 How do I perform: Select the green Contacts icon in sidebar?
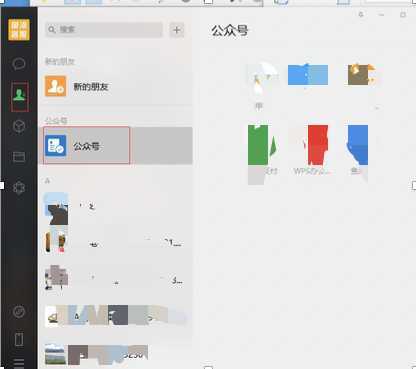19,96
